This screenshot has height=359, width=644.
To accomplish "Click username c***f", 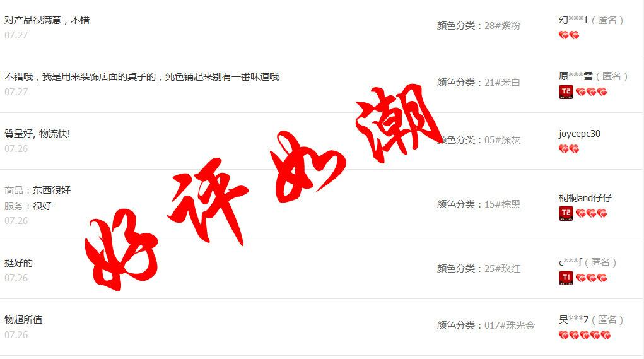I will point(570,262).
